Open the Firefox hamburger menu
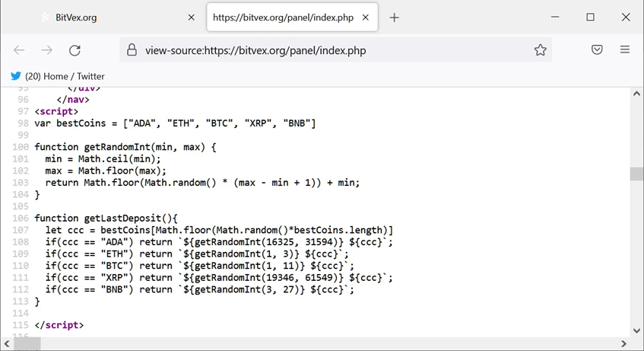The height and width of the screenshot is (351, 644). [x=625, y=49]
